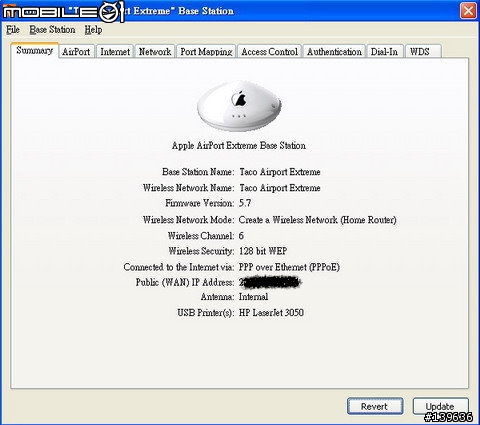The image size is (480, 425).
Task: Go to the Authentication tab
Action: click(x=334, y=52)
